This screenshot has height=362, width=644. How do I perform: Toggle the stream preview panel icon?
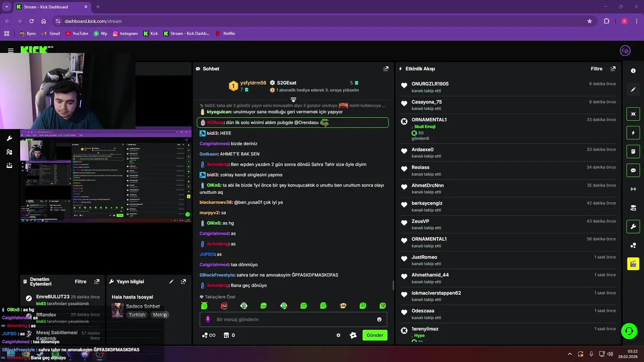point(633,114)
